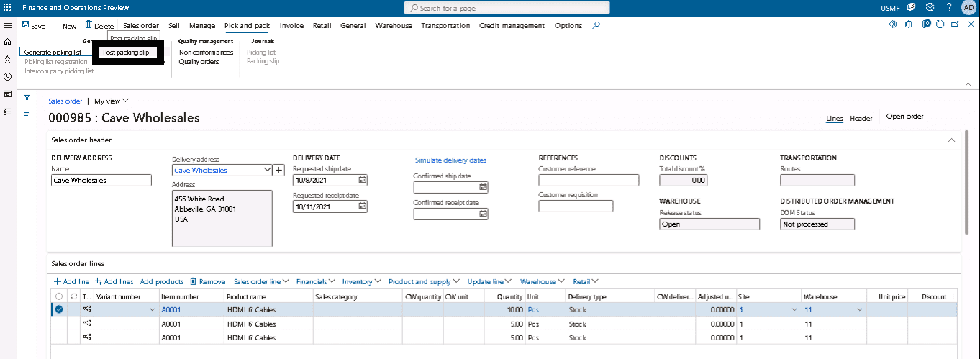980x359 pixels.
Task: Open Favorites star in sidebar
Action: point(8,59)
